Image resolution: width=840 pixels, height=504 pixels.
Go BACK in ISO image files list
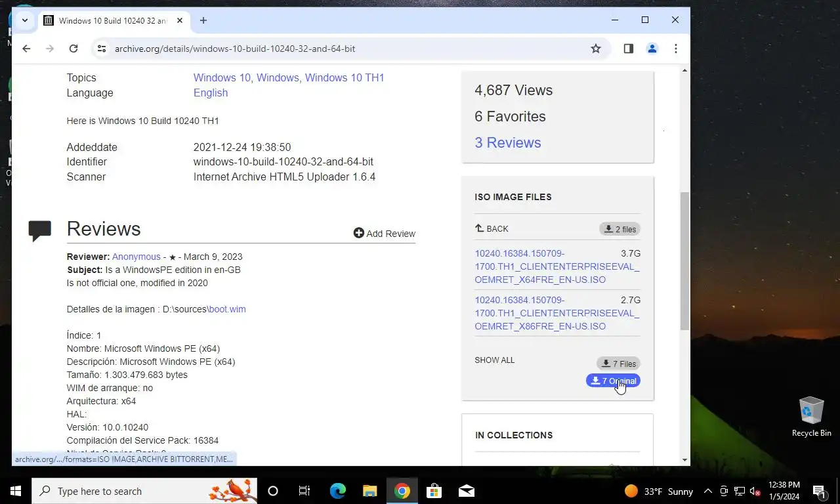pos(492,229)
